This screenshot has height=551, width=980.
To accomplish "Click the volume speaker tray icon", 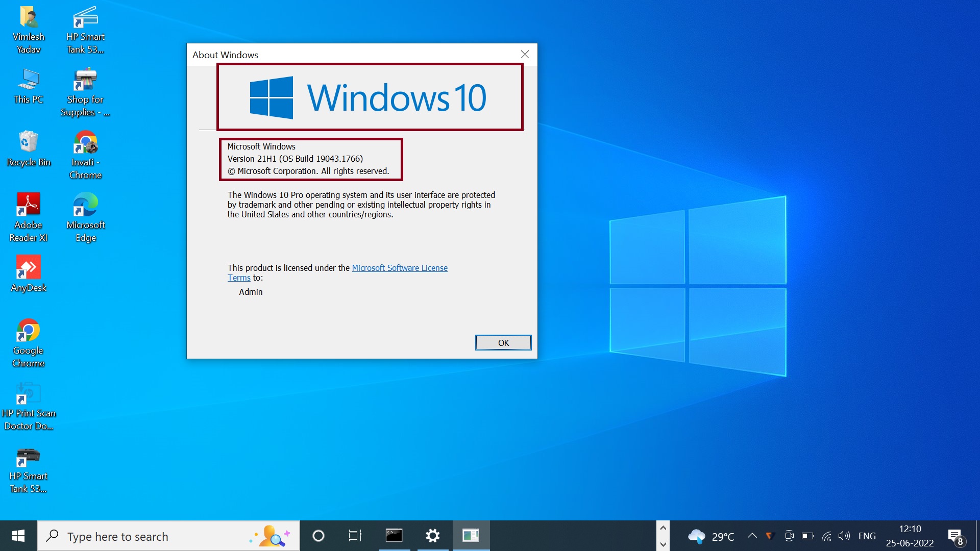I will (844, 536).
